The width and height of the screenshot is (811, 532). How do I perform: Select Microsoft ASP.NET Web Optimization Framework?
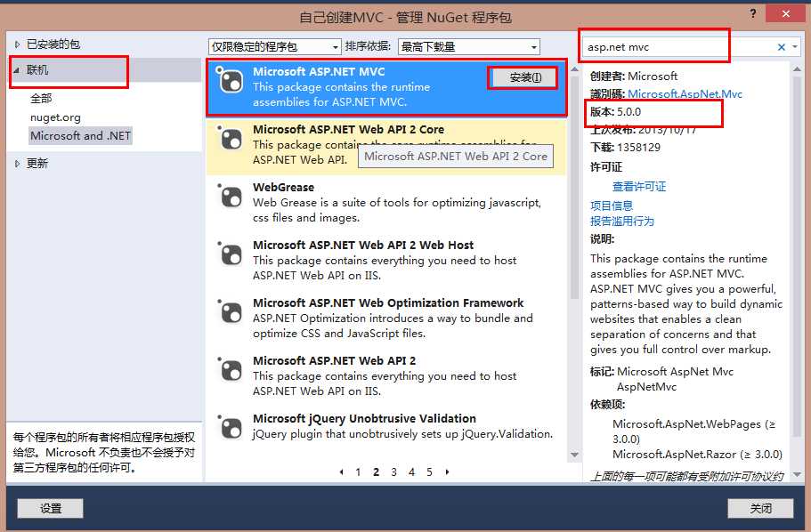tap(386, 318)
